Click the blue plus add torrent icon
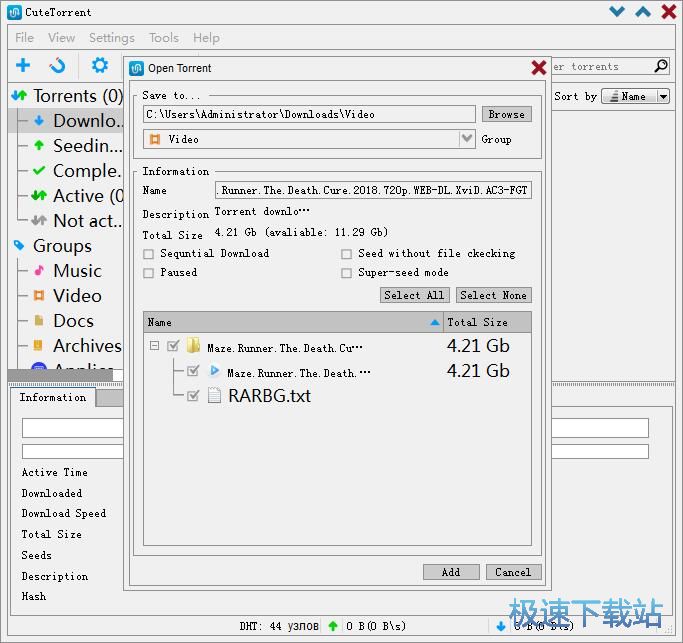Screen dimensions: 683x643 pyautogui.click(x=23, y=66)
